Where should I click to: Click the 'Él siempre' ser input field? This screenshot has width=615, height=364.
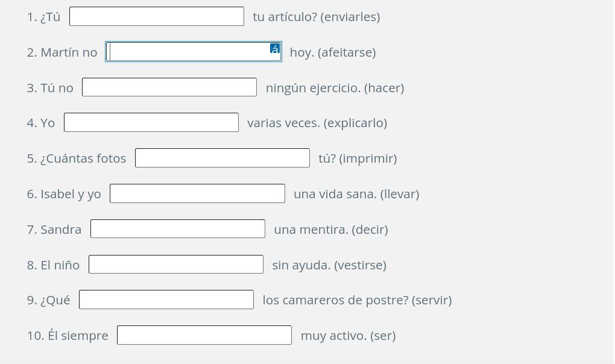coord(204,335)
